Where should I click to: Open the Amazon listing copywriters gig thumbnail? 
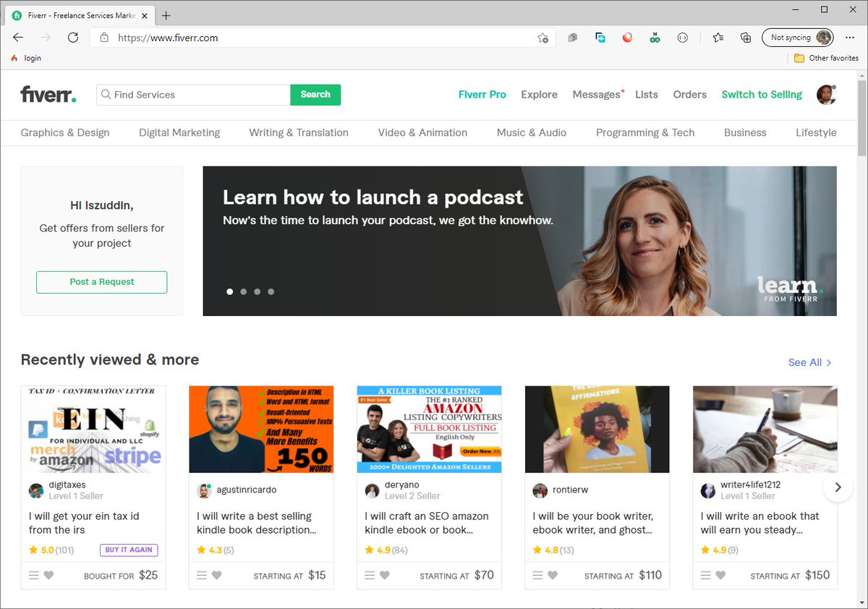(429, 430)
